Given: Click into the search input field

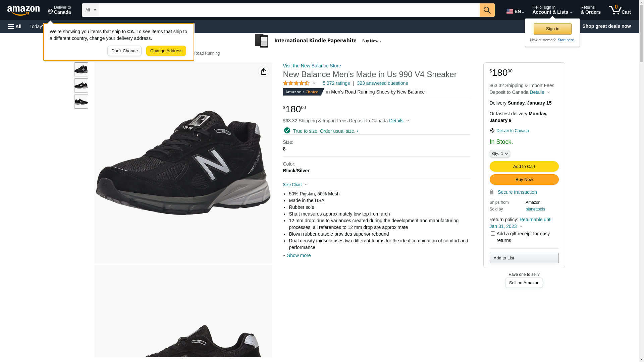Looking at the screenshot, I should point(289,10).
